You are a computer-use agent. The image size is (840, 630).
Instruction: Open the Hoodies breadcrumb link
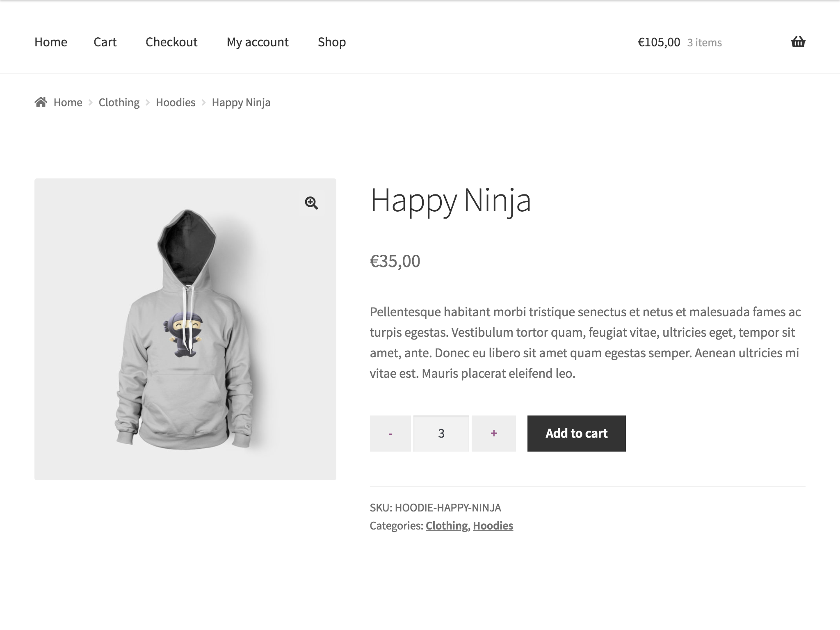176,102
